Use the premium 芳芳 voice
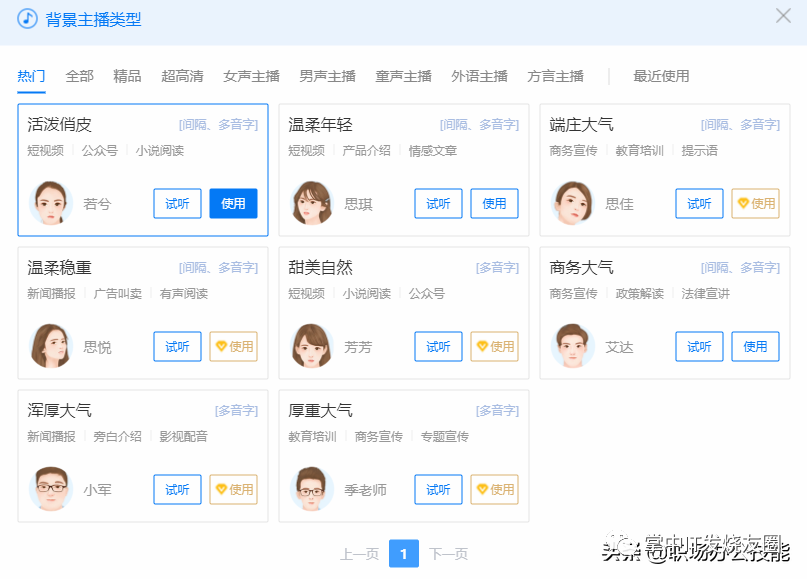 click(494, 346)
